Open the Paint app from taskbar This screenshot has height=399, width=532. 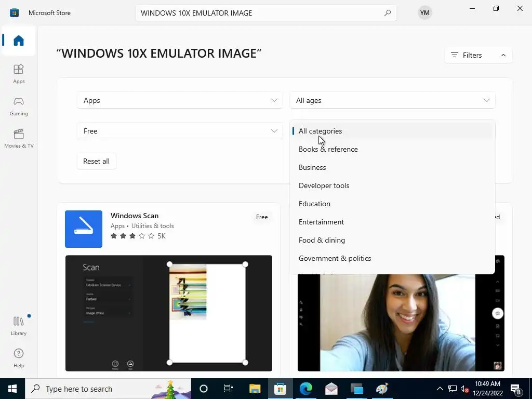point(382,389)
